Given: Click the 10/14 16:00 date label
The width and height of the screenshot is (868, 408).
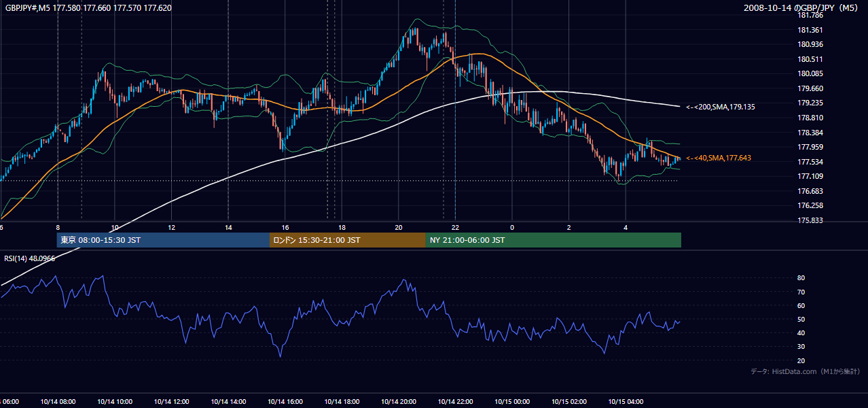Looking at the screenshot, I should coord(285,402).
